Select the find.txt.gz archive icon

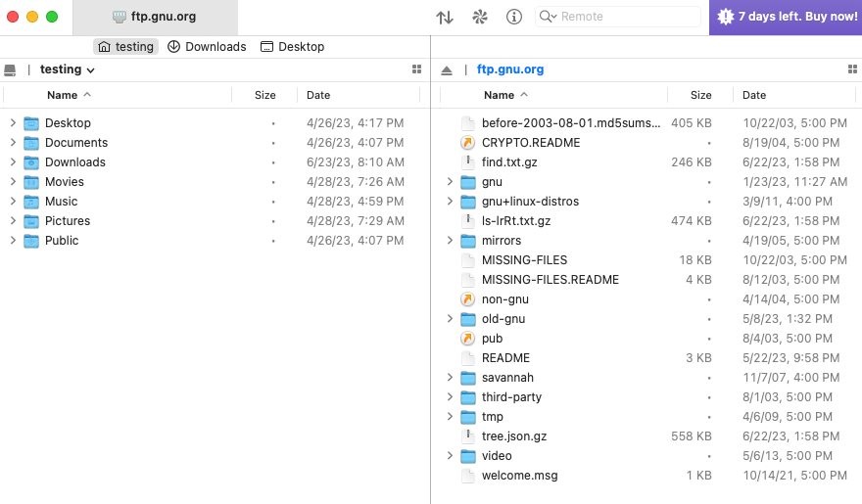point(468,161)
